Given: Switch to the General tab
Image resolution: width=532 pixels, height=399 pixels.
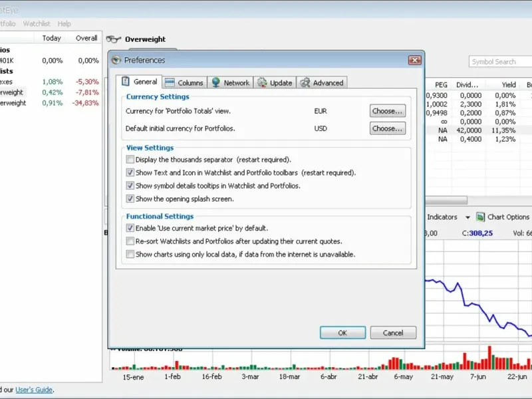Looking at the screenshot, I should click(139, 81).
